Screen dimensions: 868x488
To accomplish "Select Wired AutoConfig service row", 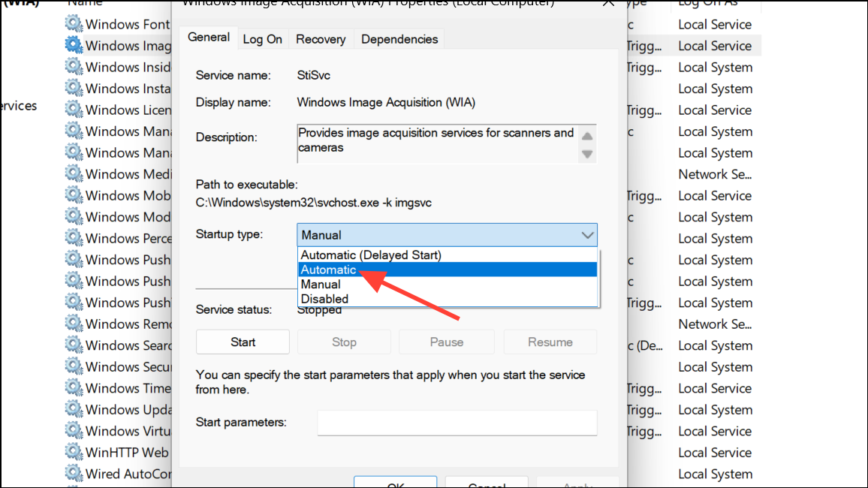I will [x=118, y=474].
